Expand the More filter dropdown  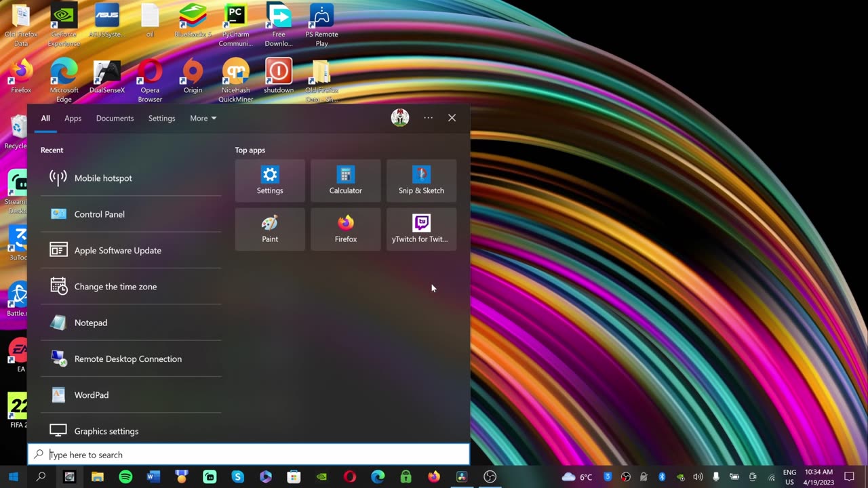click(203, 118)
